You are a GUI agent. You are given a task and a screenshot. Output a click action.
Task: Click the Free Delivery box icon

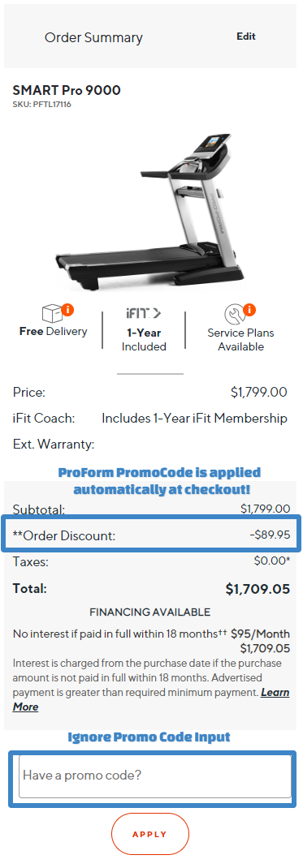point(52,314)
